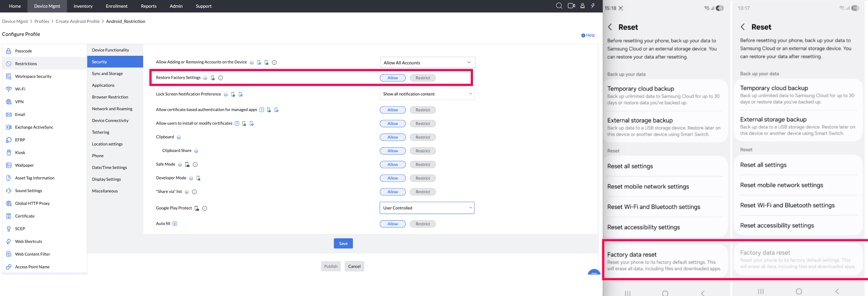The image size is (868, 296).
Task: Click the Wi-Fi icon in profile sidebar
Action: pos(9,89)
